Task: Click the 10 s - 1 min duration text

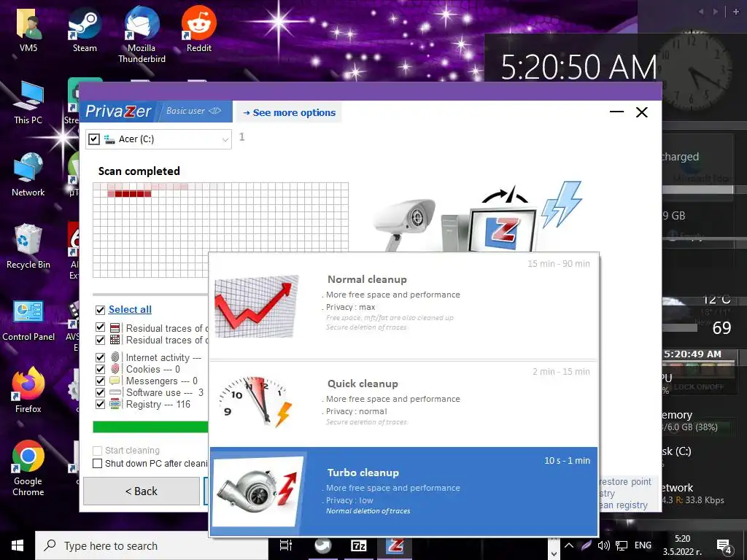Action: click(567, 461)
